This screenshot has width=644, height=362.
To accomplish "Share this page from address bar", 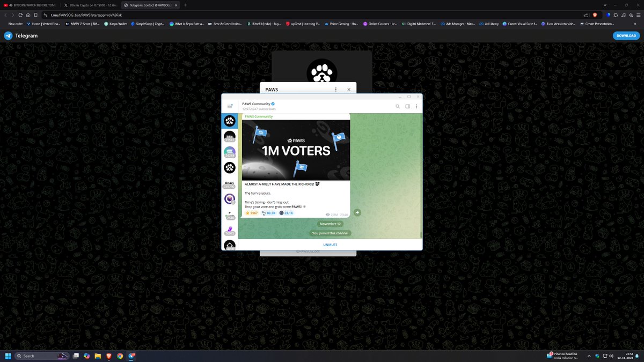I will coord(584,15).
